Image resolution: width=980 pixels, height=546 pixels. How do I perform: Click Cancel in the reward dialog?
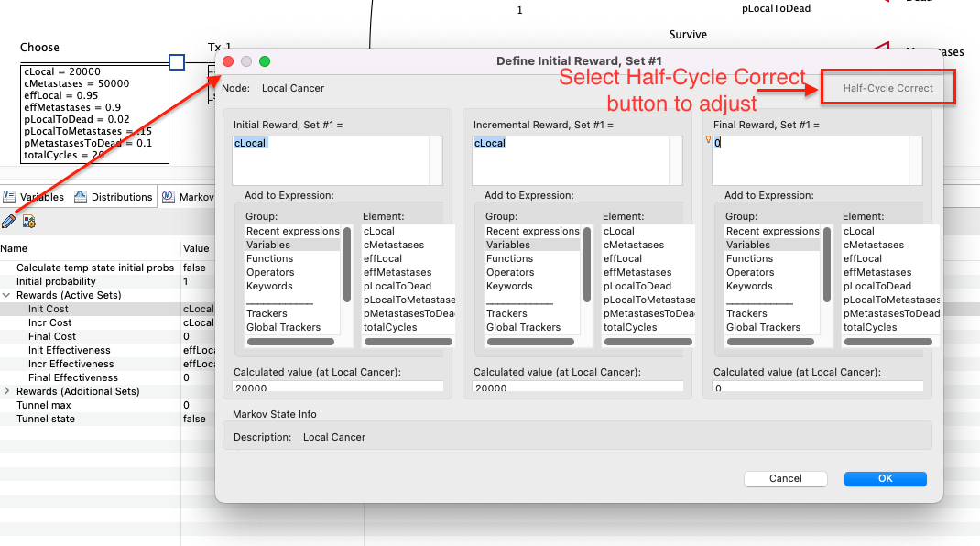click(x=785, y=478)
